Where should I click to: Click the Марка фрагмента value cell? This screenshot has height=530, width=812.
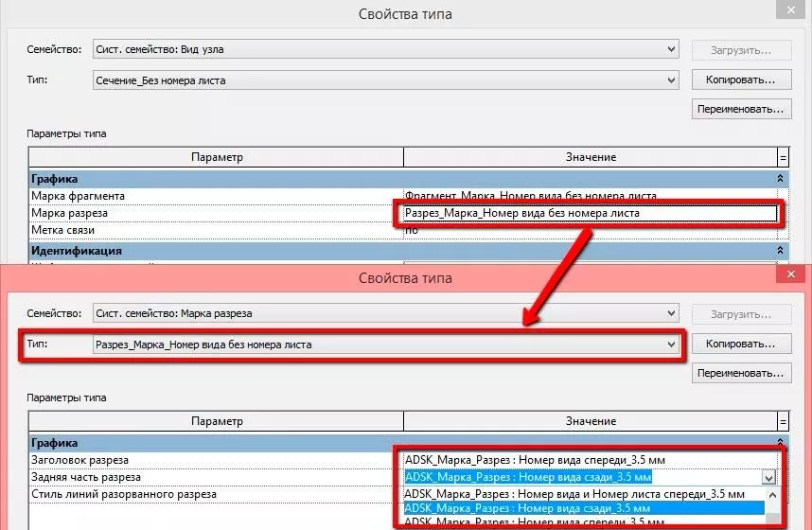(x=589, y=196)
